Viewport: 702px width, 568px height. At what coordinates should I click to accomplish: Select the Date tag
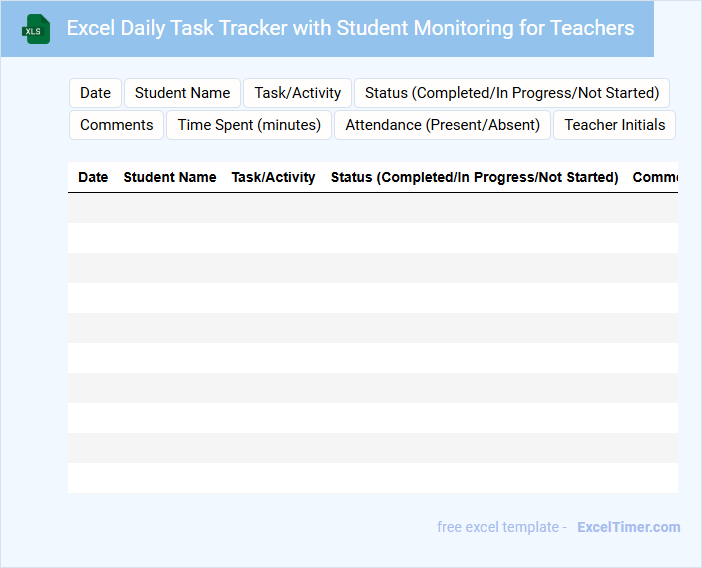point(95,93)
